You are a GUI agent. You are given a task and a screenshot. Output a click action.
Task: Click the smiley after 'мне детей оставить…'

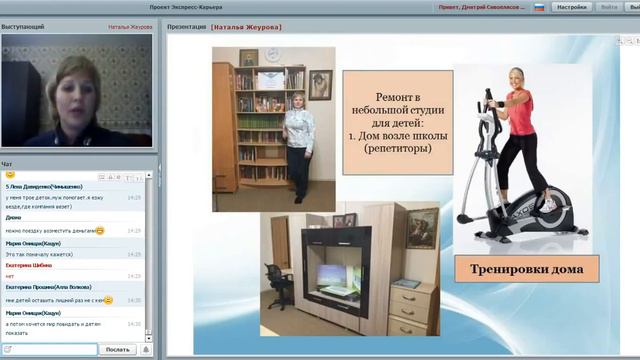(108, 300)
